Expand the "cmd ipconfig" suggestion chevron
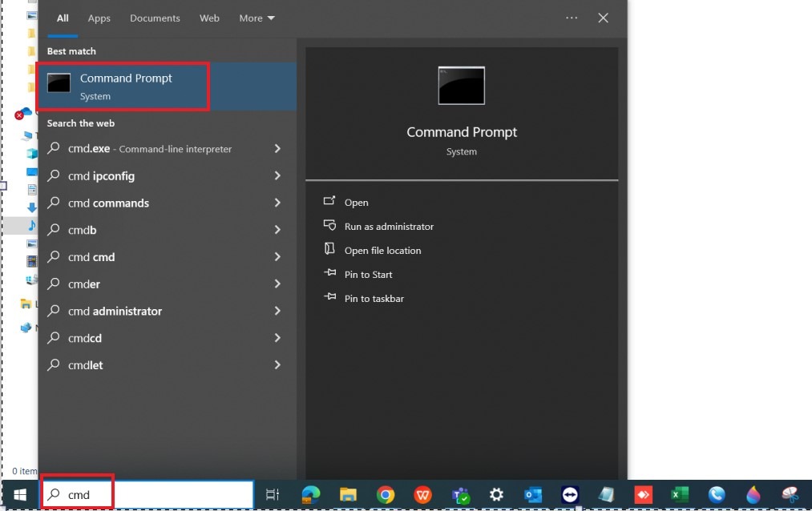The image size is (812, 511). (277, 176)
